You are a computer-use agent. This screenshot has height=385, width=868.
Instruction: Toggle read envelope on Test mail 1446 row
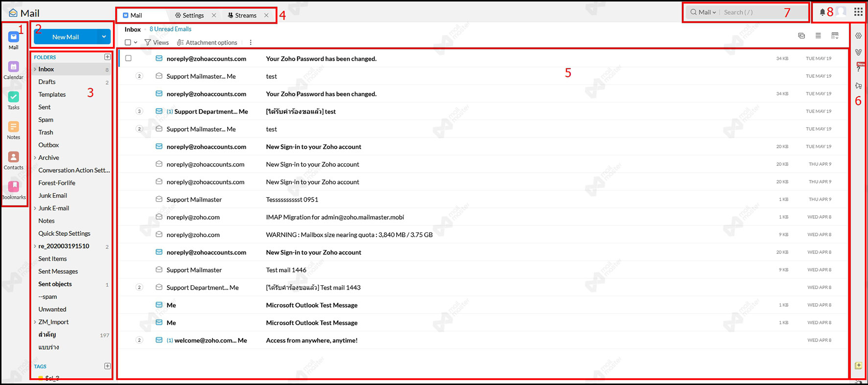159,270
